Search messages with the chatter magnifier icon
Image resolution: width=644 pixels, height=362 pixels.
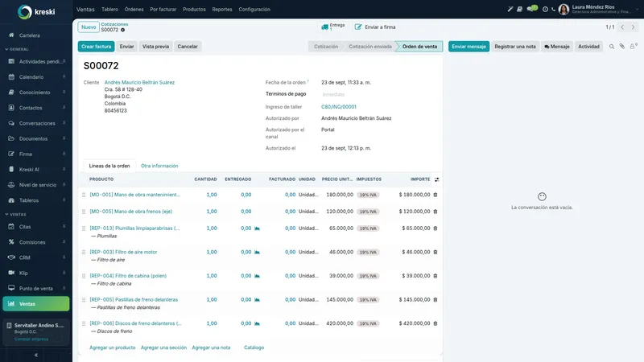point(612,47)
